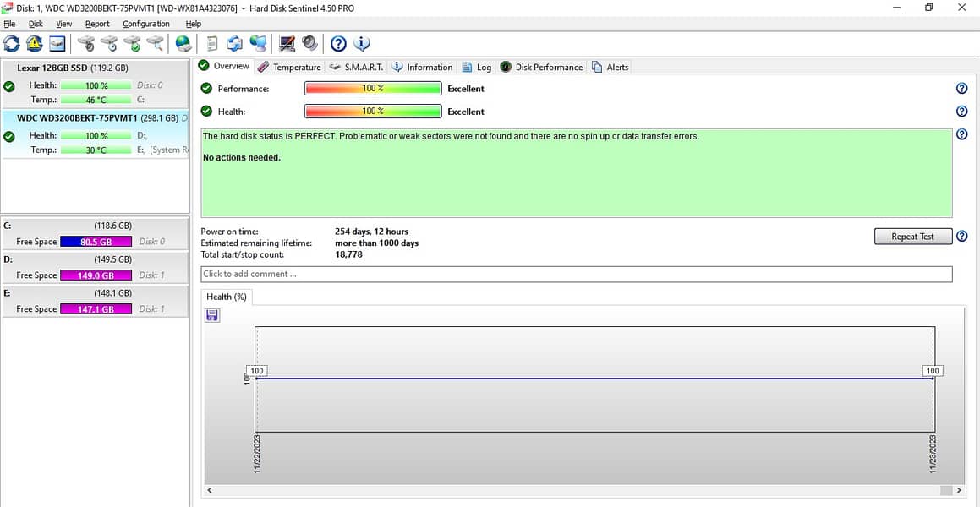
Task: Open the Disk menu
Action: tap(36, 24)
